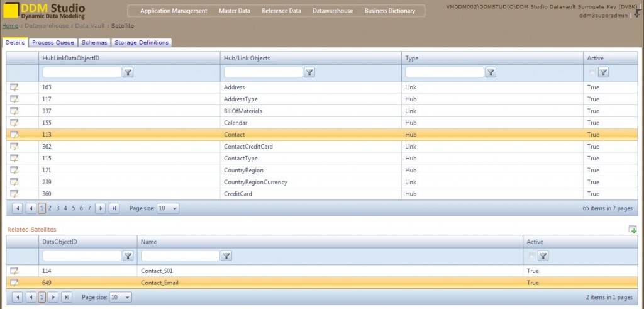This screenshot has width=644, height=309.
Task: Click filter icon for Hub/Link Objects column
Action: coord(309,72)
